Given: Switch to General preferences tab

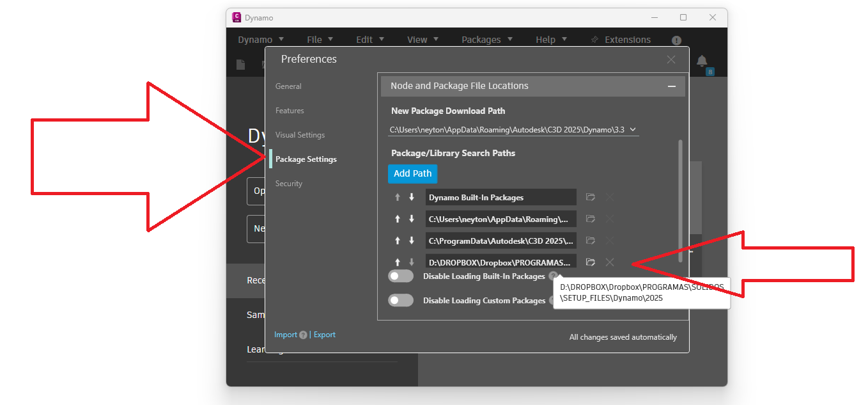Looking at the screenshot, I should [288, 86].
